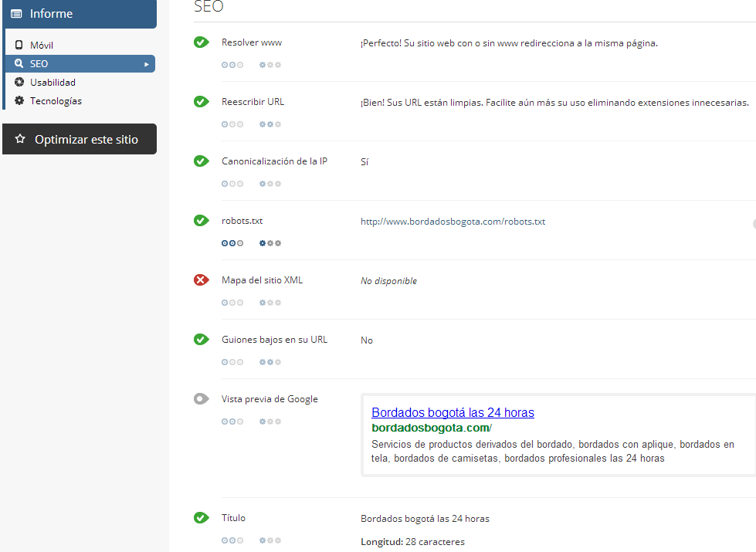The image size is (756, 552).
Task: Click the gear icon beside Tecnologías
Action: (x=19, y=100)
